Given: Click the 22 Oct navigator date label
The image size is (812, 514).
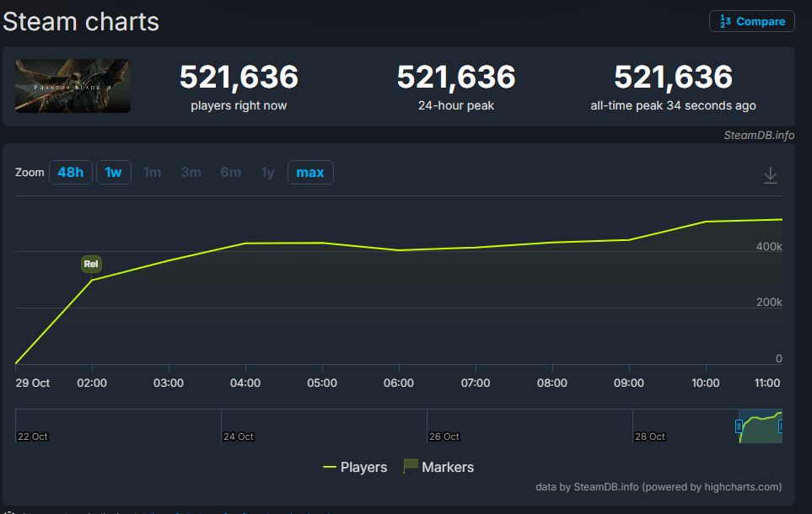Looking at the screenshot, I should click(x=33, y=436).
